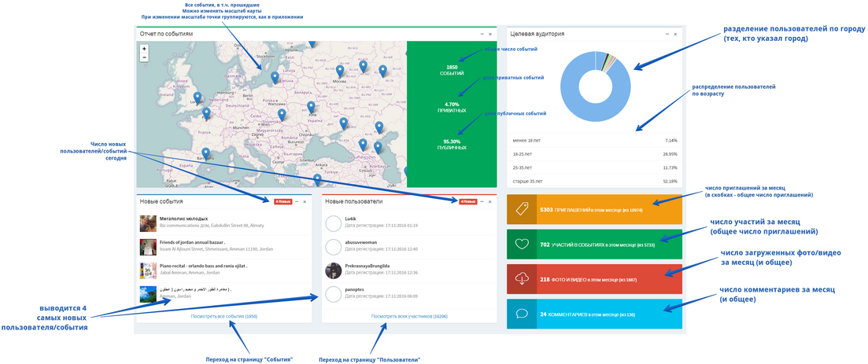868x364 pixels.
Task: Click the orange ПРИГЛАШЕНИЙ tile text
Action: tap(591, 210)
